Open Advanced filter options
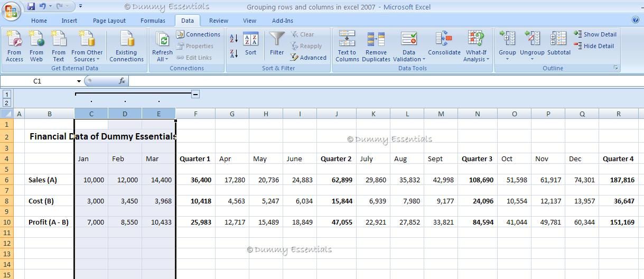644x279 pixels. (309, 58)
